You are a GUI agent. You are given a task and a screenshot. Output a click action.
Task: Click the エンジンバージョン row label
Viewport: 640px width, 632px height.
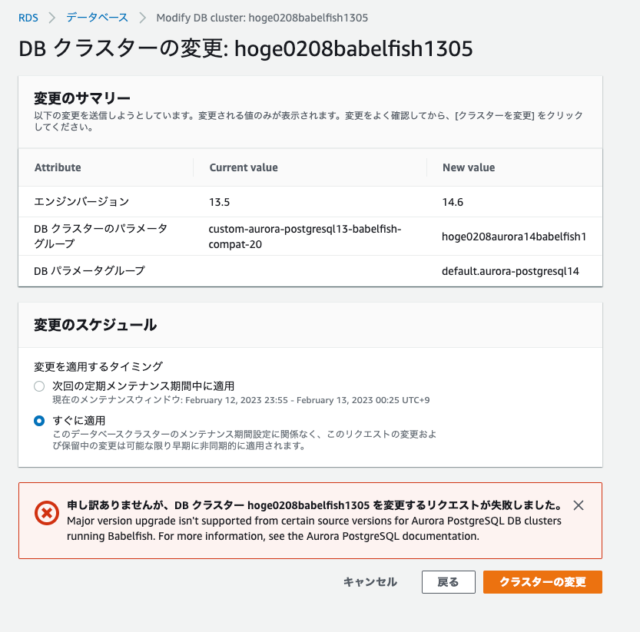click(82, 202)
